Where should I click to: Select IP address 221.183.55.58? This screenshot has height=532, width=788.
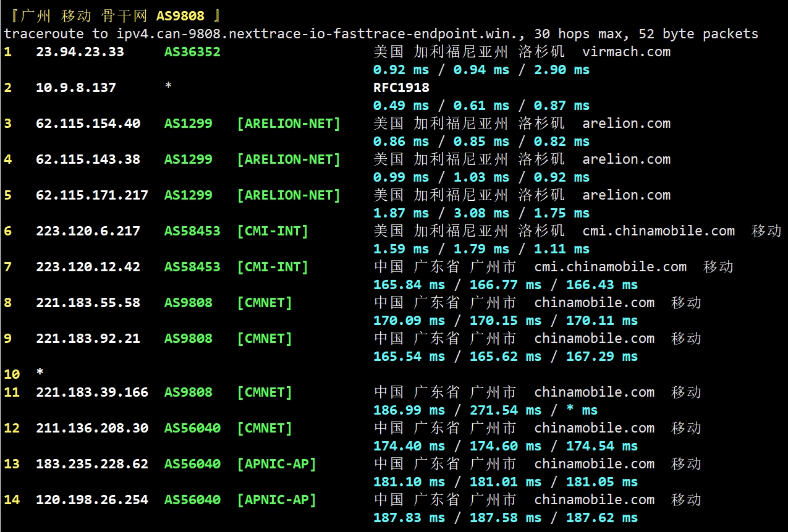[88, 303]
